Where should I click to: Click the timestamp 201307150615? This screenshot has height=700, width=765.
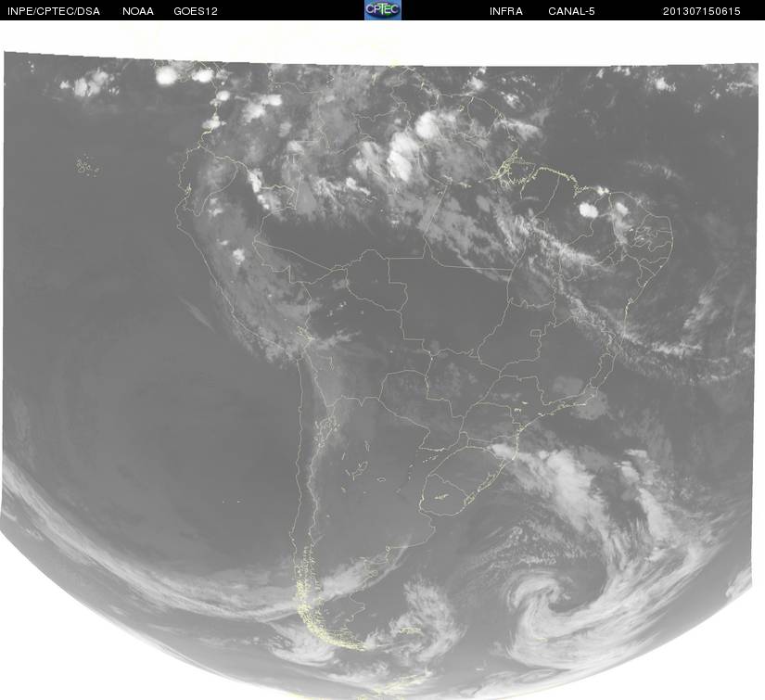[x=702, y=11]
